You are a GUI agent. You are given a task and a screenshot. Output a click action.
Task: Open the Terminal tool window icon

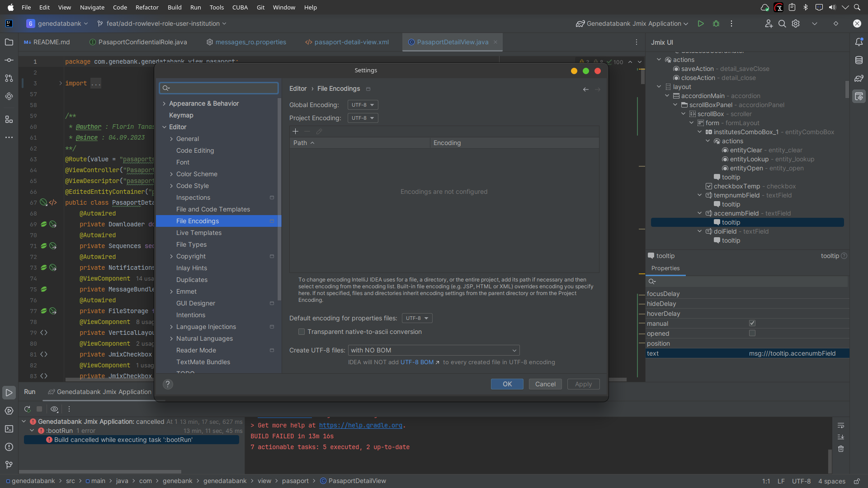tap(9, 429)
